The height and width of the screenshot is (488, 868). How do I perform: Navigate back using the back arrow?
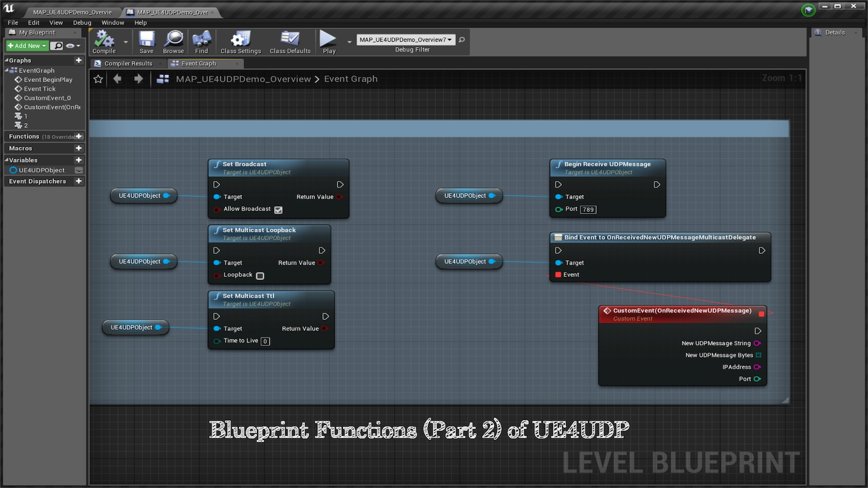118,79
